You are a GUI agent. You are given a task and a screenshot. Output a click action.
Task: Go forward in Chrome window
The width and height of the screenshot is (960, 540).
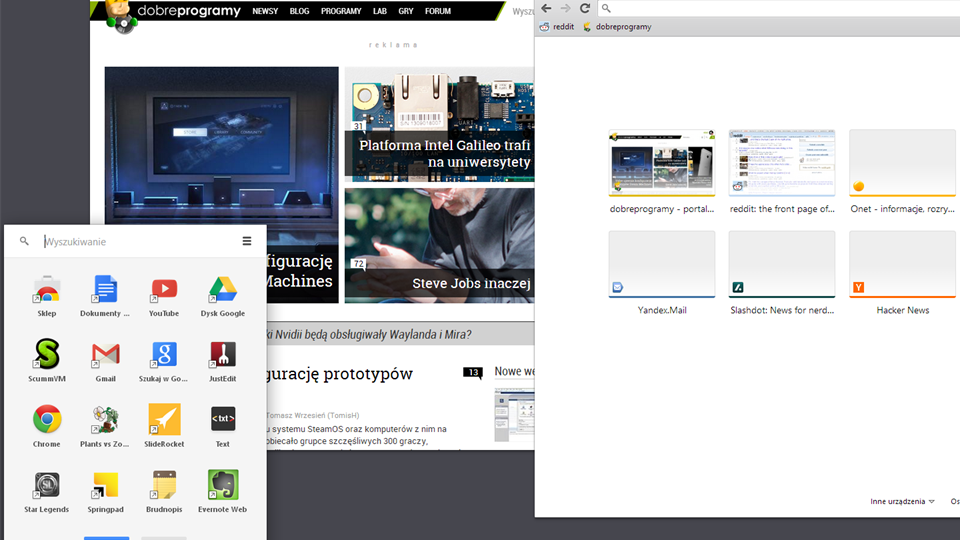click(565, 8)
